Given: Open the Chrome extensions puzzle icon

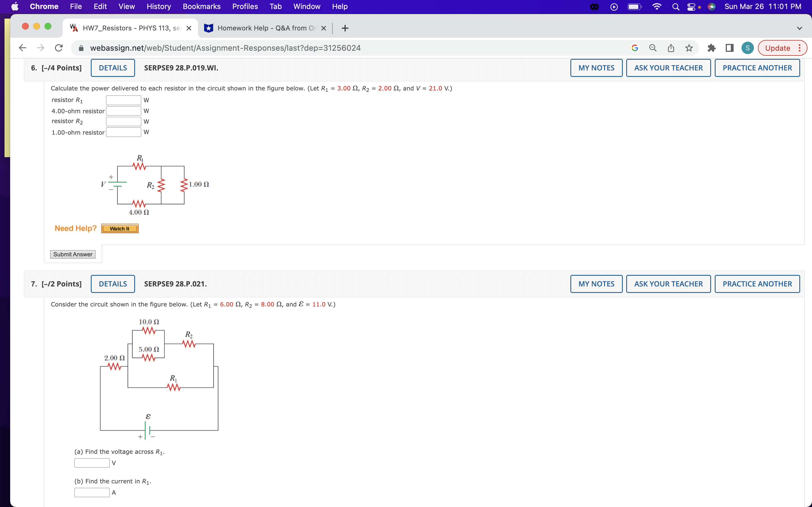Looking at the screenshot, I should (712, 48).
